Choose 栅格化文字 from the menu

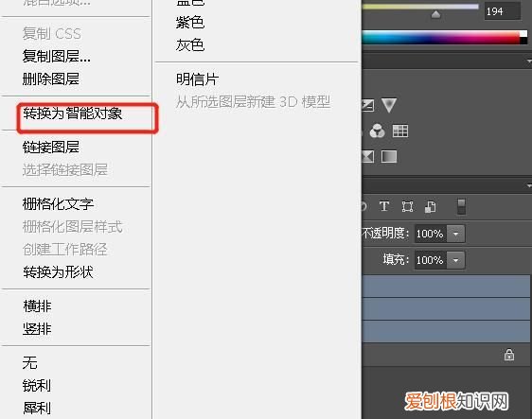(x=58, y=203)
